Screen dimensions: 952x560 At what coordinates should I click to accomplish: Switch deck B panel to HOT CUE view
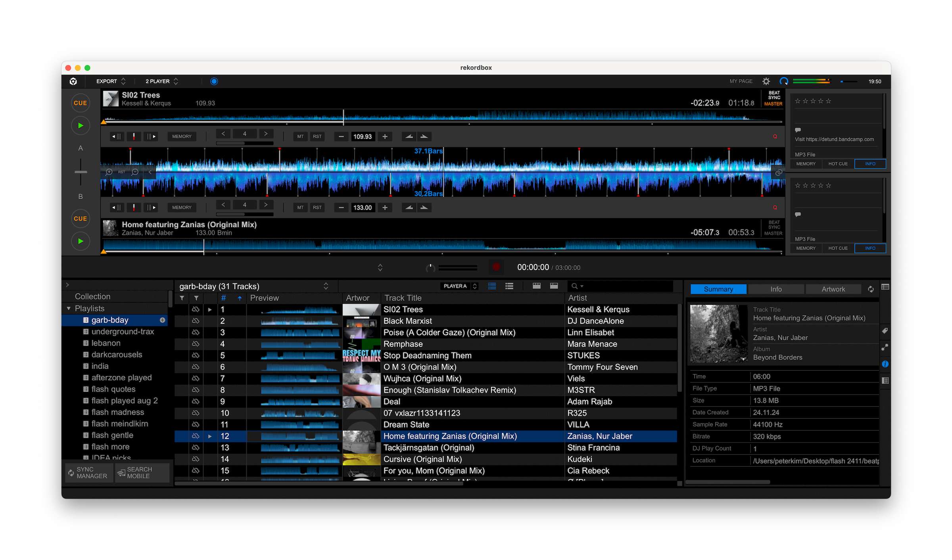[838, 248]
